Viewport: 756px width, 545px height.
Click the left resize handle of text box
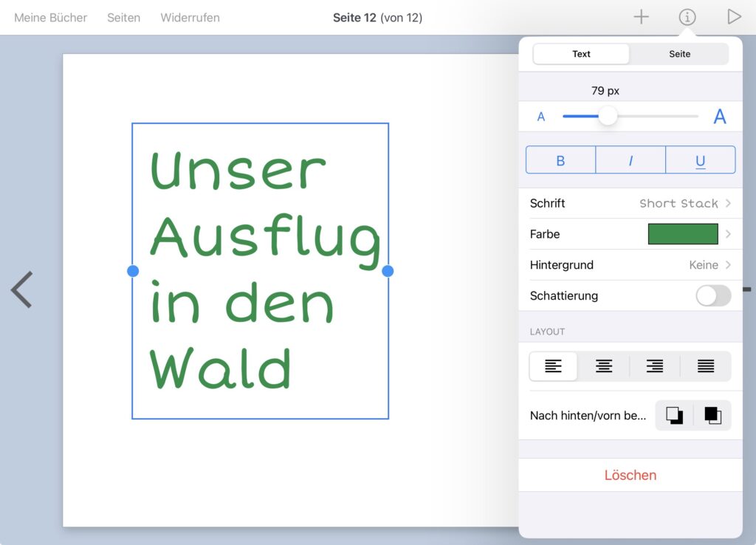click(133, 271)
